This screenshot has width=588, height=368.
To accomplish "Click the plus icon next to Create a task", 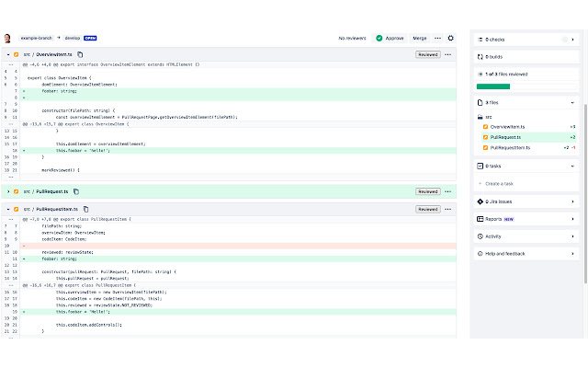I will [x=480, y=184].
